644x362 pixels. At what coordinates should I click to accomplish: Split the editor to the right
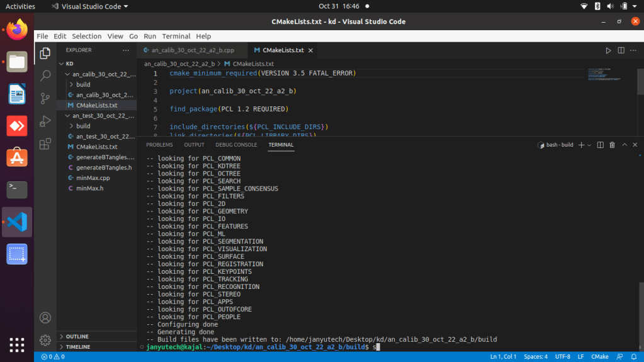coord(621,50)
